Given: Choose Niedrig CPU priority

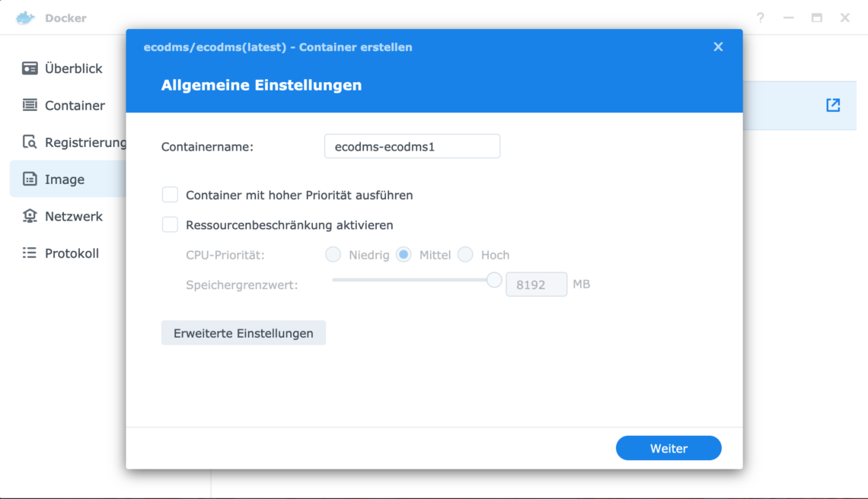Looking at the screenshot, I should pyautogui.click(x=333, y=255).
